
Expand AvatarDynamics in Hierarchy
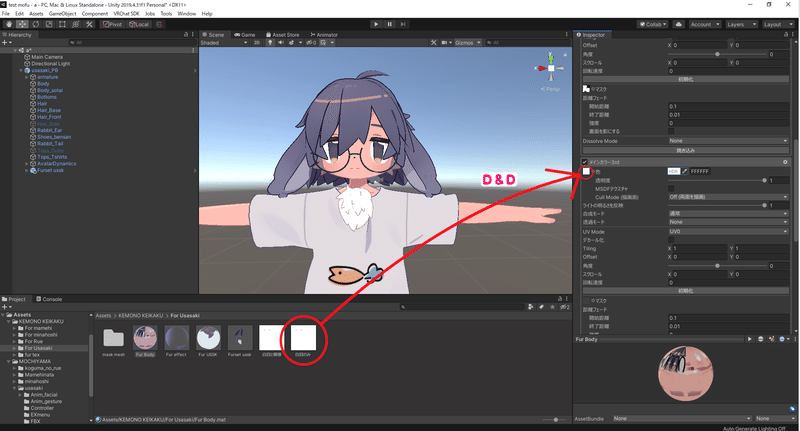click(27, 164)
